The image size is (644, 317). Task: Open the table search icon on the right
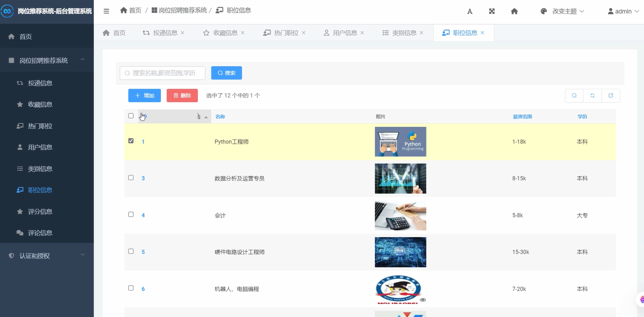click(x=574, y=96)
